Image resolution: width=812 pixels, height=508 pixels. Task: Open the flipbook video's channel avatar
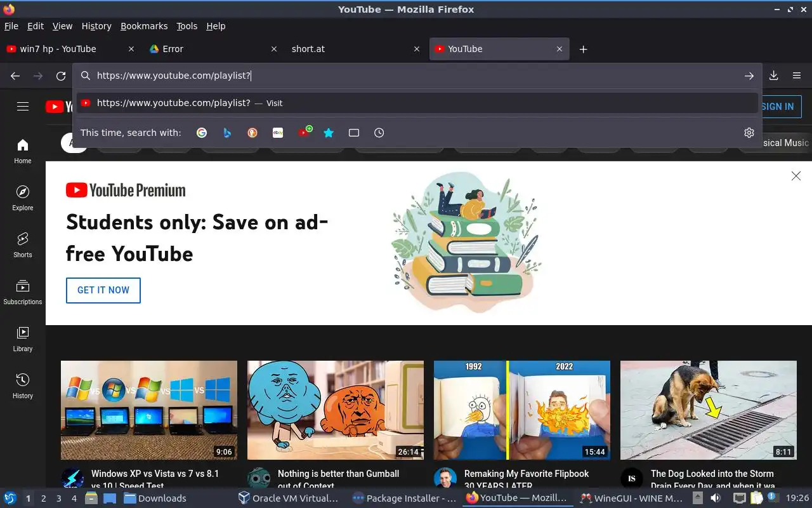click(445, 478)
